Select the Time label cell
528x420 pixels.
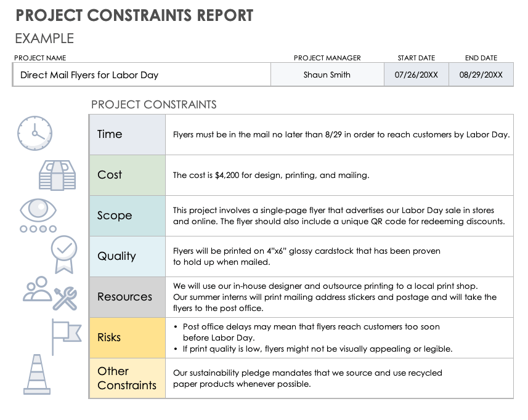[x=128, y=134]
